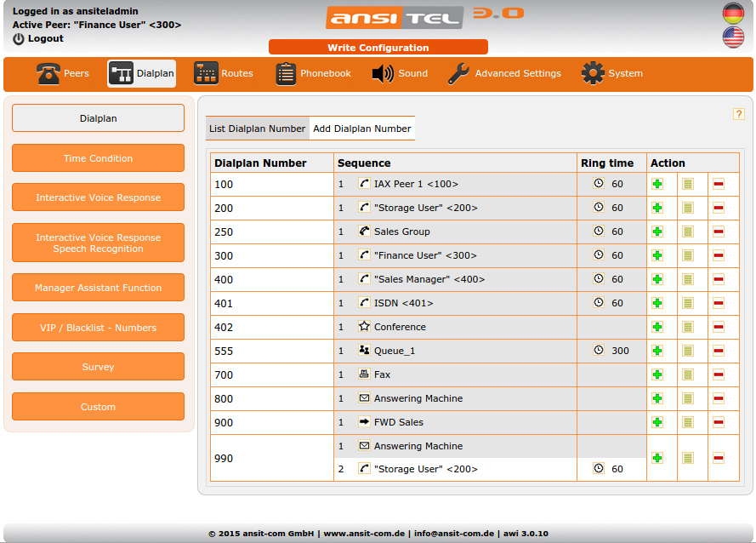Screen dimensions: 756x543
Task: Open the Time Condition sidebar panel
Action: coord(98,157)
